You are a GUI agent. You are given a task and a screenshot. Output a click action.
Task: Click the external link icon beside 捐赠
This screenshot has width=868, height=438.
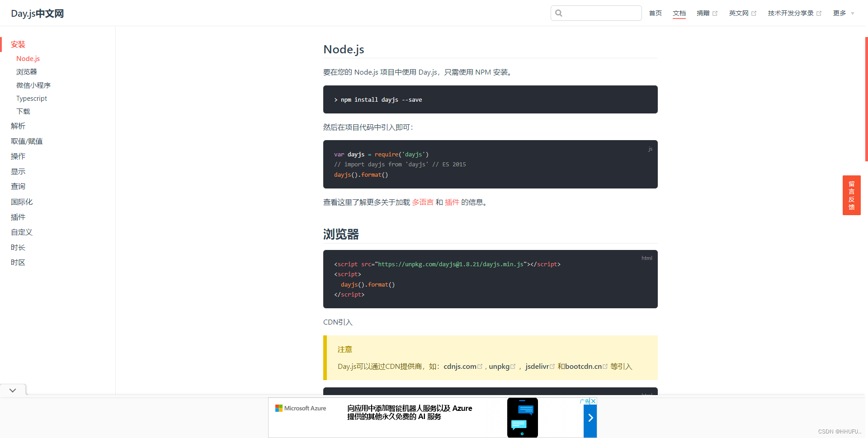(715, 14)
